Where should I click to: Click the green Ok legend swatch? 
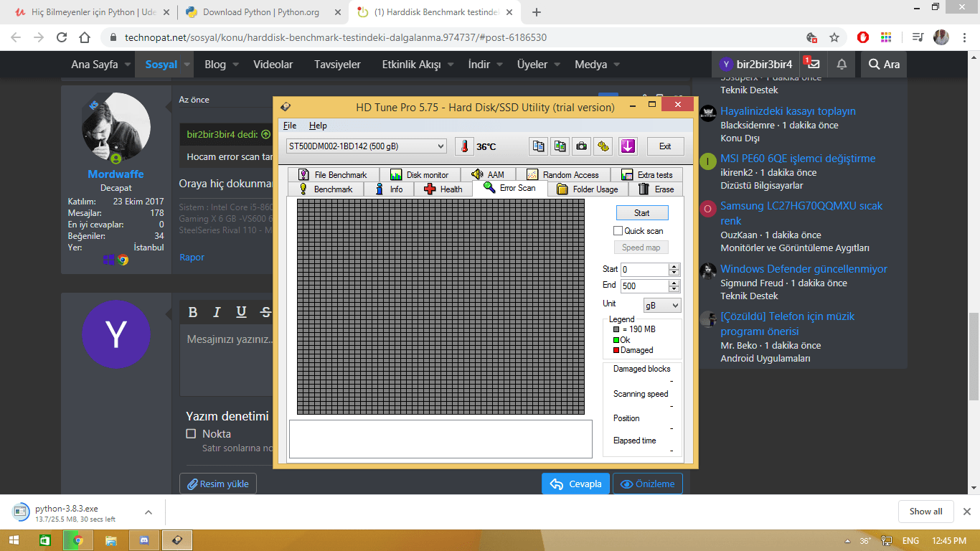click(616, 340)
